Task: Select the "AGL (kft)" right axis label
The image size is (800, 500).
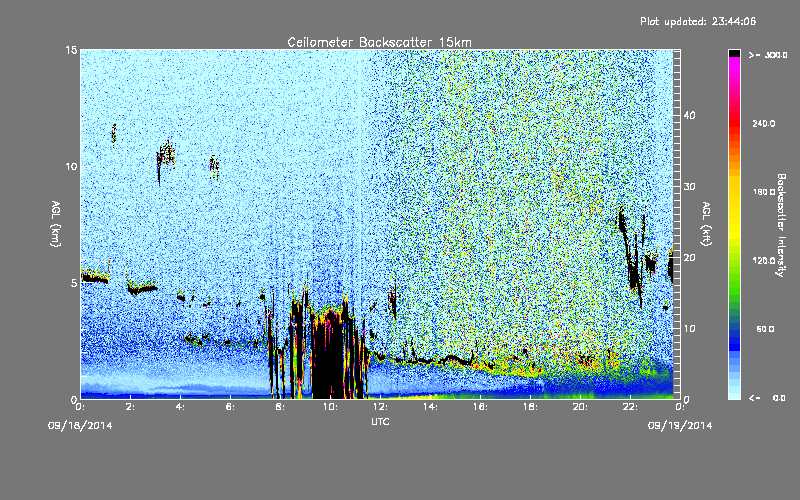Action: point(707,223)
